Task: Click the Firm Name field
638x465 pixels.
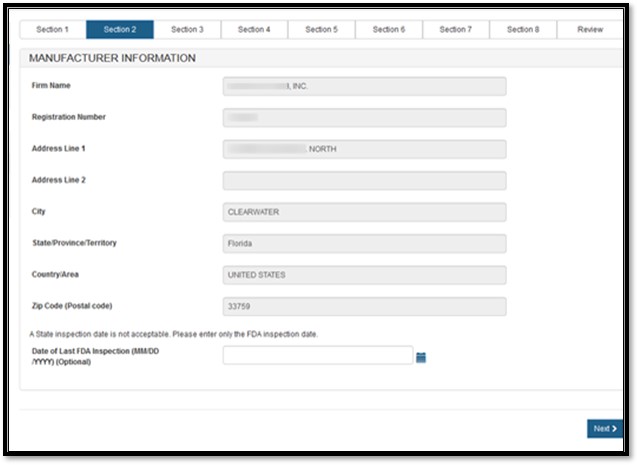Action: point(364,87)
